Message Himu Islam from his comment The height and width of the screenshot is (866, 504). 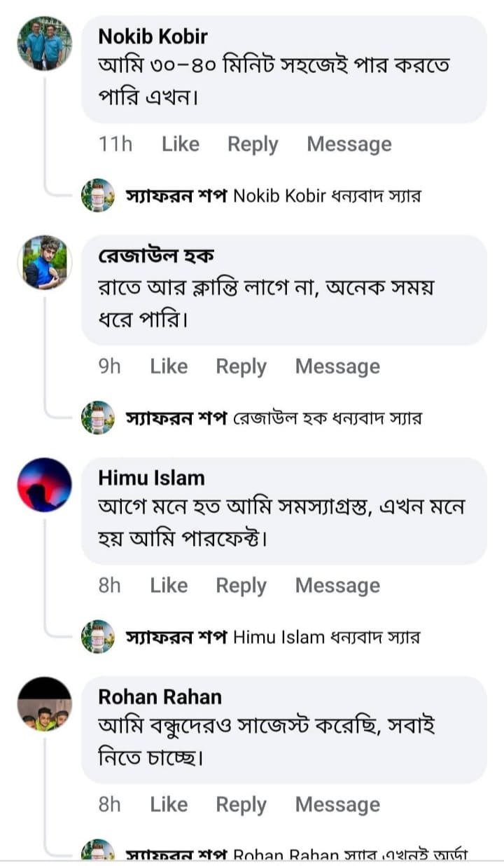coord(337,586)
